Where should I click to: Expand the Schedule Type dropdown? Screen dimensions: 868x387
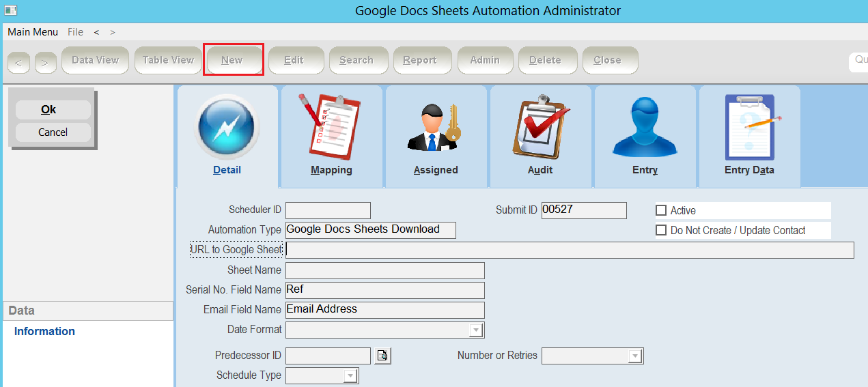(350, 375)
